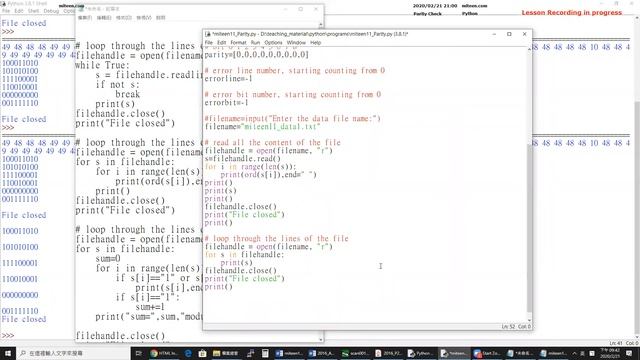Click the 'errorline=-1' code line
Viewport: 640px width, 360px height.
pyautogui.click(x=228, y=79)
